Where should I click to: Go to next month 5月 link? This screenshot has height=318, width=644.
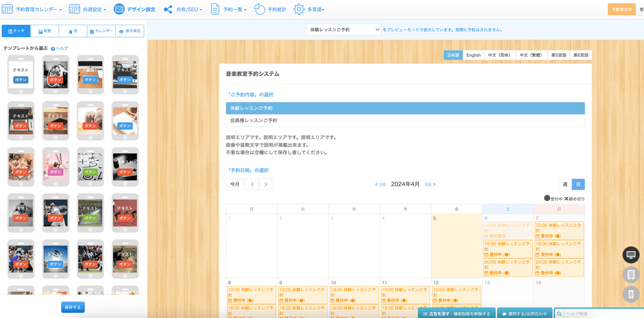[x=430, y=184]
